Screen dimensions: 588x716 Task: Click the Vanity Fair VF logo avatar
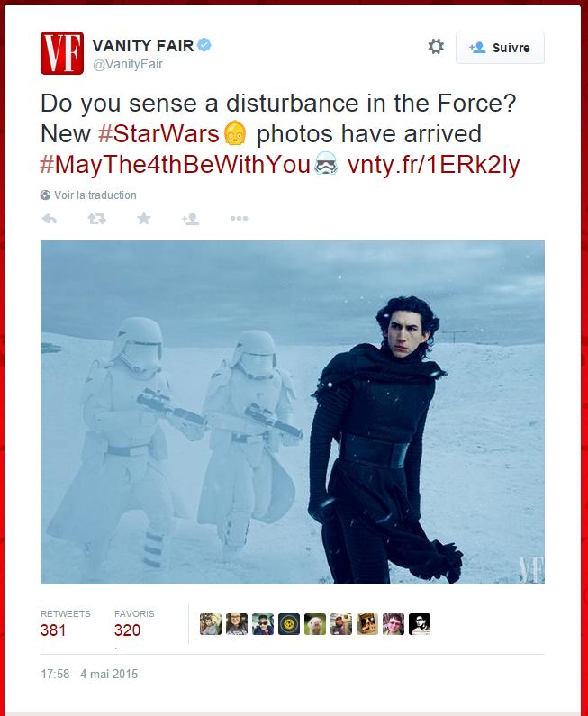click(62, 53)
